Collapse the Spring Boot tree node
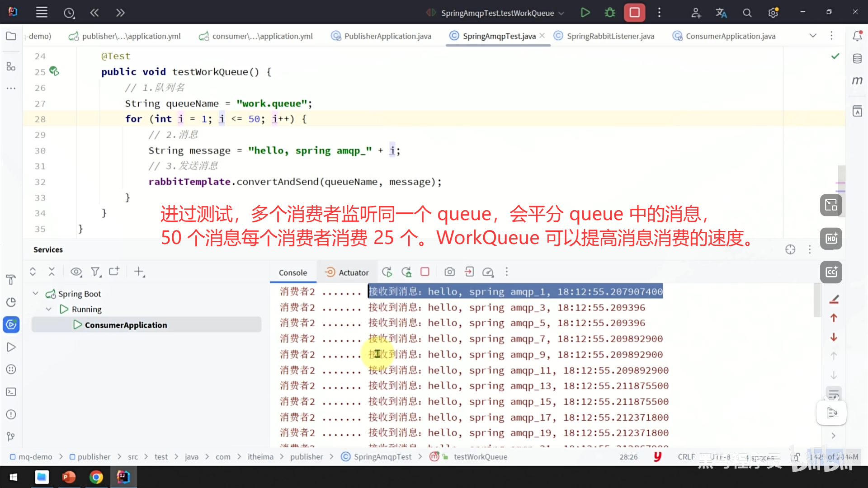The image size is (868, 488). (x=35, y=294)
